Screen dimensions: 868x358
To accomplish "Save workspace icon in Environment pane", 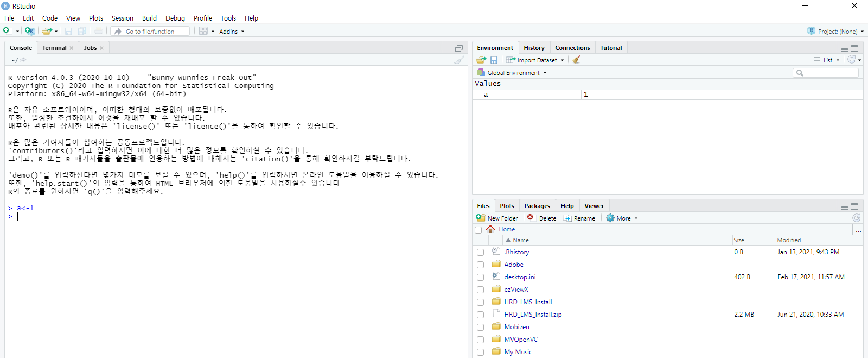I will pos(494,60).
